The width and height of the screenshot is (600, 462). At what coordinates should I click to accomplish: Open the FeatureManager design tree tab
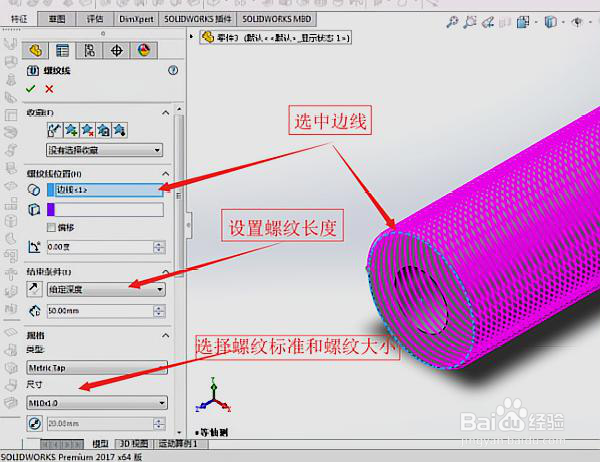pyautogui.click(x=35, y=50)
